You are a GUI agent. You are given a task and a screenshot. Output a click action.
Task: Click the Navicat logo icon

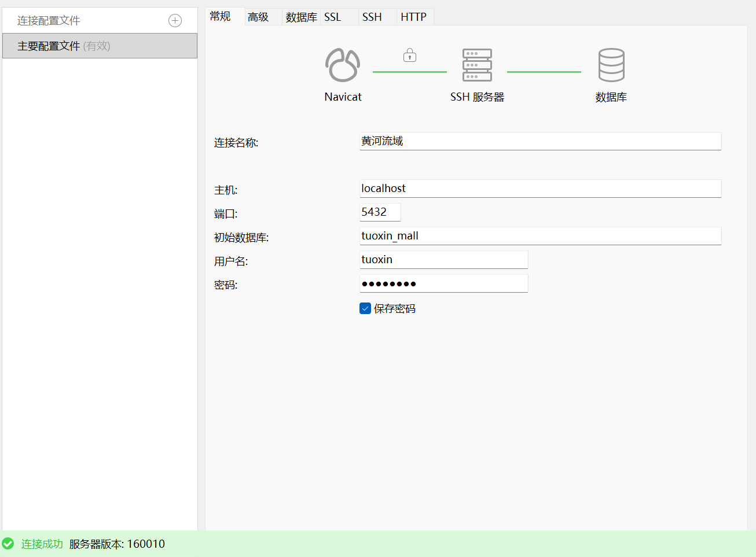pyautogui.click(x=343, y=65)
